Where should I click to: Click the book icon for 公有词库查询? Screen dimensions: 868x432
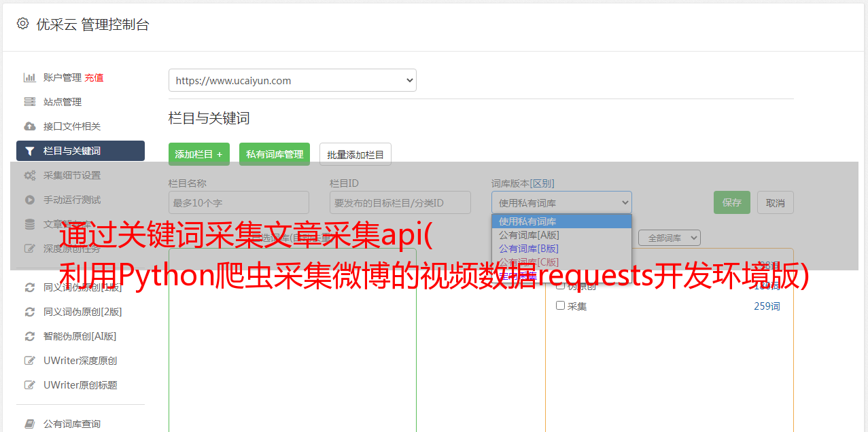[29, 424]
